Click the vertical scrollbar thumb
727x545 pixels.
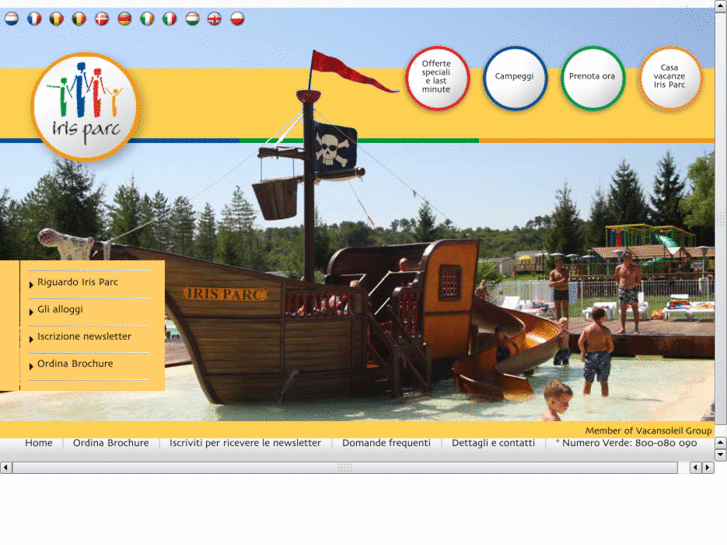point(721,218)
